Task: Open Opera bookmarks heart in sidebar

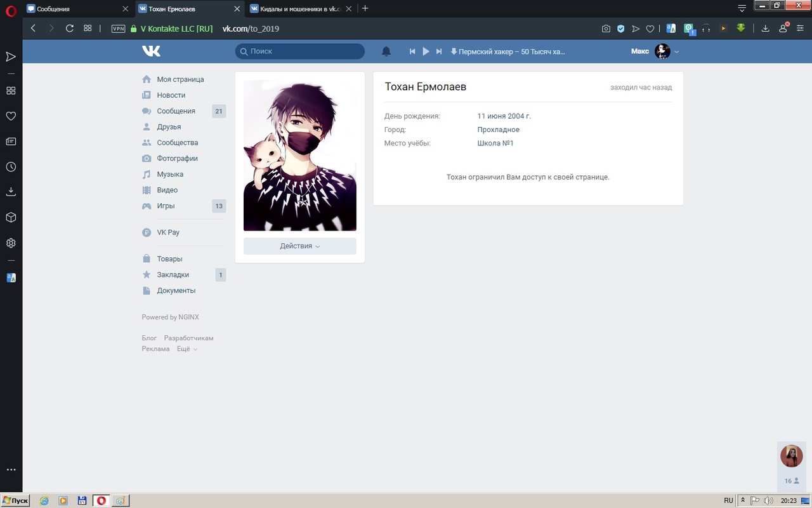Action: point(11,116)
